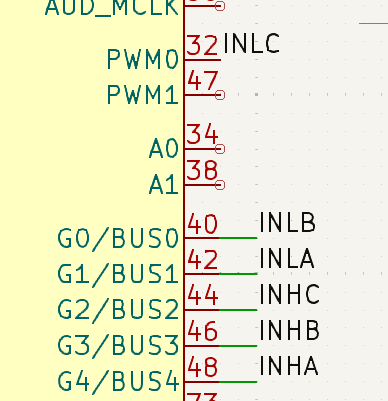The width and height of the screenshot is (388, 401).
Task: Click pin name A0
Action: 164,149
